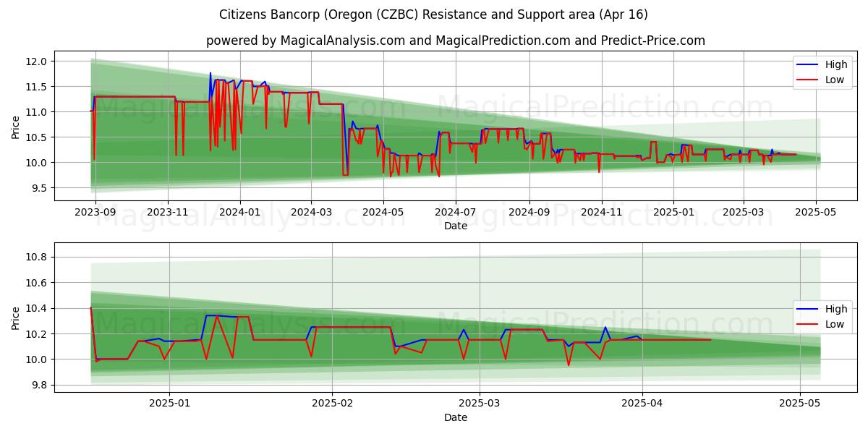Click the bottom chart 'Date' axis label
The width and height of the screenshot is (868, 434).
[456, 417]
